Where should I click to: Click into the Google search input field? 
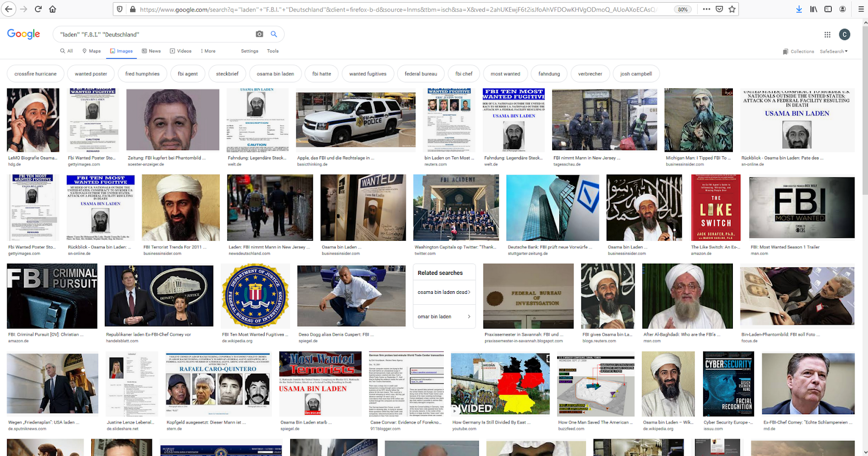point(155,34)
